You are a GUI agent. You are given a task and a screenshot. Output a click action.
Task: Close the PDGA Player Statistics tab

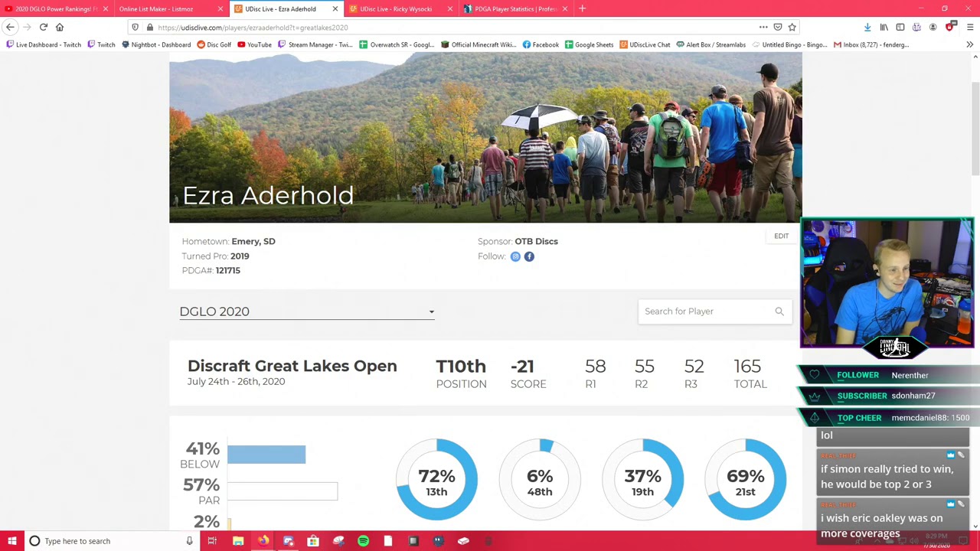[565, 8]
